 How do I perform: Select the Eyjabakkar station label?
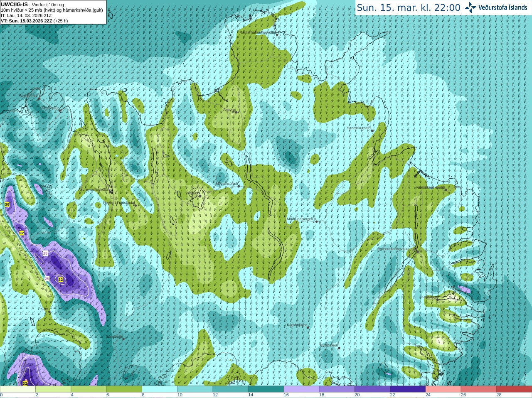click(x=329, y=345)
